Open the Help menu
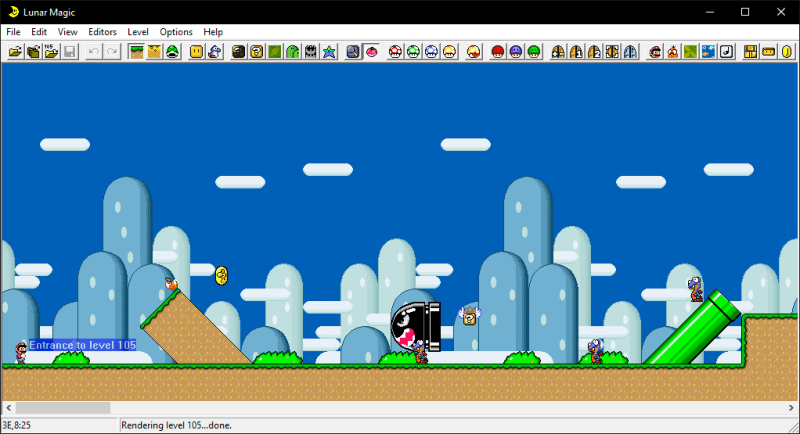This screenshot has width=800, height=434. (x=213, y=32)
